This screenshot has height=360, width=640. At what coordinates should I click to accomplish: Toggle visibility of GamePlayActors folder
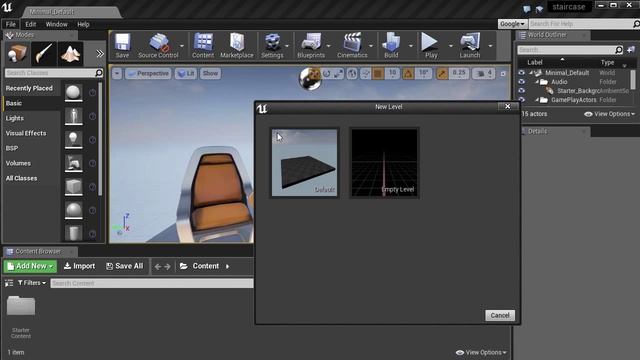(521, 100)
